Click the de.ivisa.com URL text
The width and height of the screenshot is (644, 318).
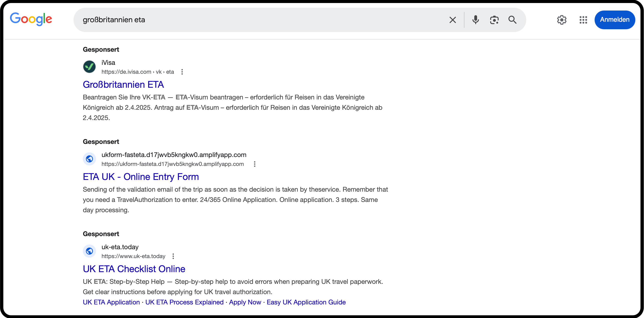coord(137,72)
